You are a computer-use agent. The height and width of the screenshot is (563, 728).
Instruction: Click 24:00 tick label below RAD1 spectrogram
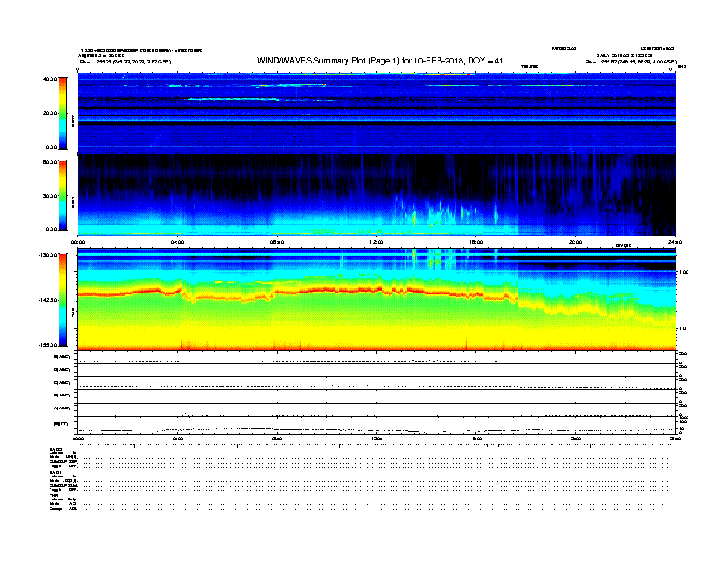pyautogui.click(x=675, y=242)
